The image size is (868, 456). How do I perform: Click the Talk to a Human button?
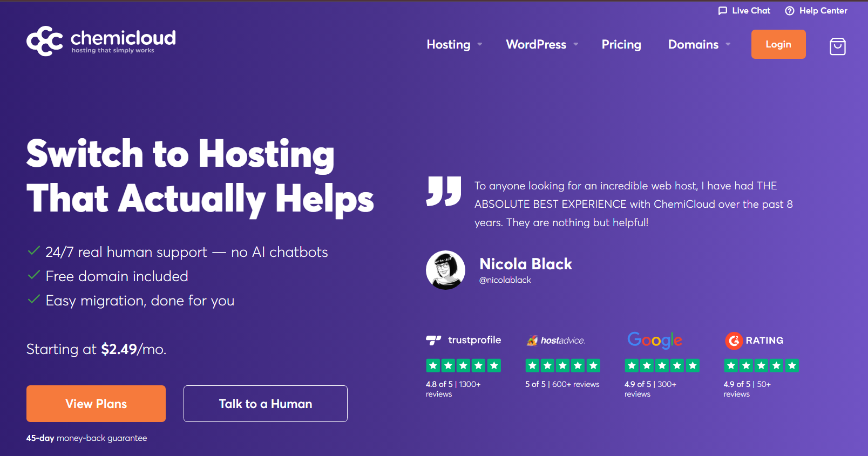(266, 404)
